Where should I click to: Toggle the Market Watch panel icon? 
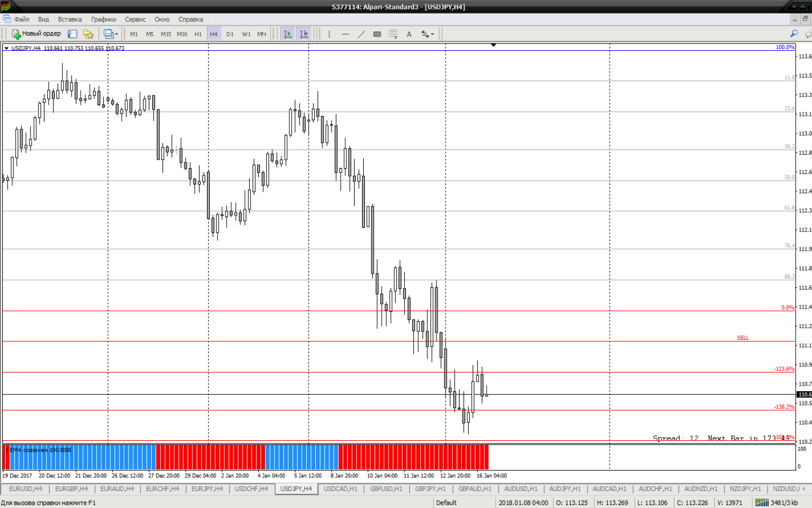coord(72,34)
